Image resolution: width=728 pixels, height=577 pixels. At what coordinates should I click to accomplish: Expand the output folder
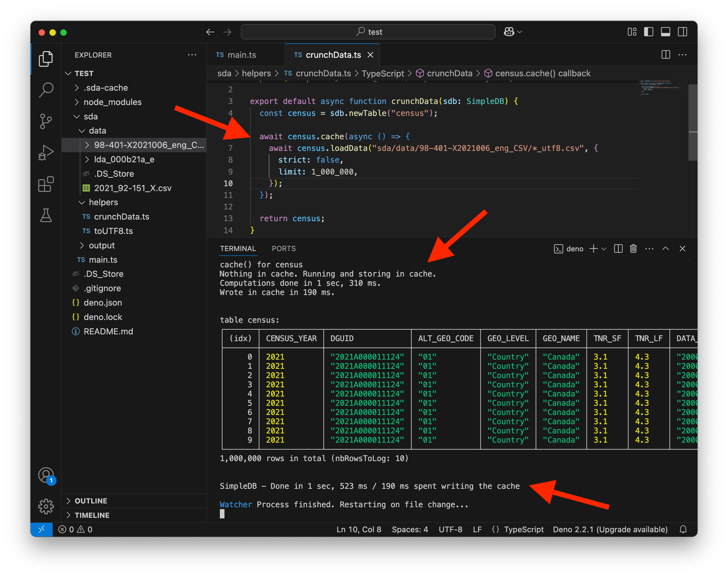coord(134,245)
